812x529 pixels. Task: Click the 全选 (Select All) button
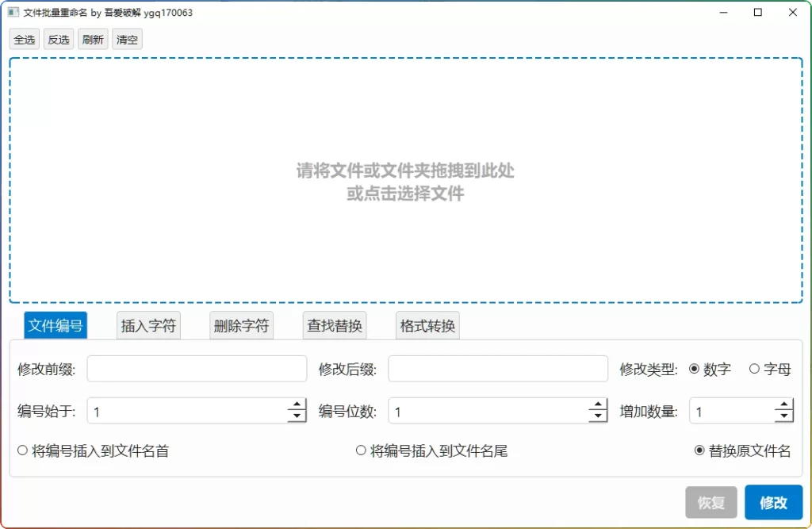[23, 38]
